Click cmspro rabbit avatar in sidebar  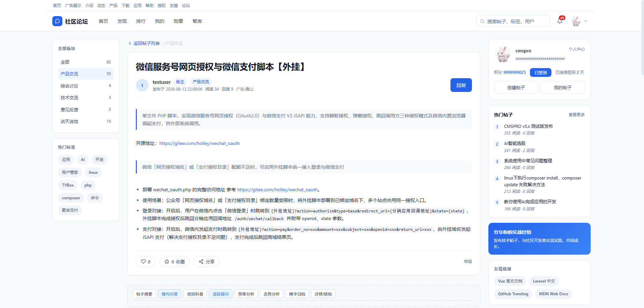[503, 54]
